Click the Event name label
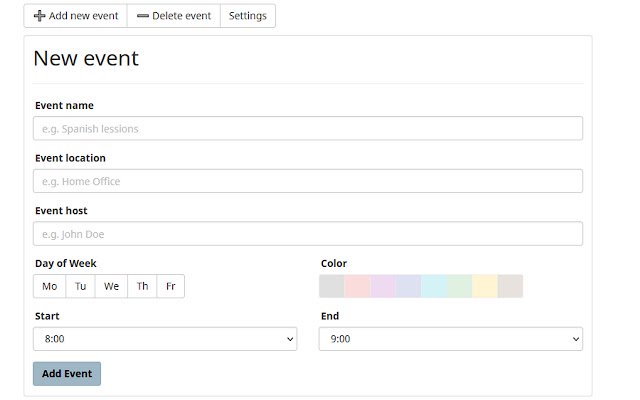Image resolution: width=640 pixels, height=400 pixels. pos(64,106)
